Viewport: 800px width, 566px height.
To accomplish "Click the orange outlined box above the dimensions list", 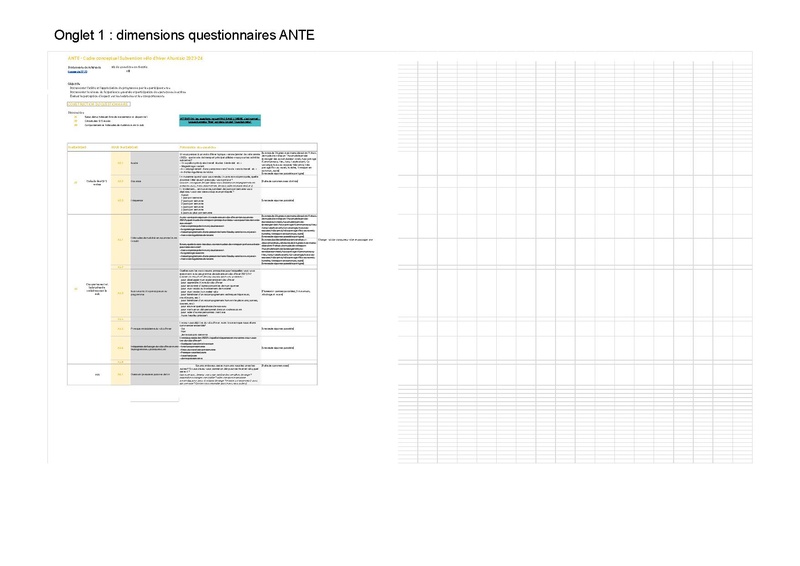I will 98,104.
